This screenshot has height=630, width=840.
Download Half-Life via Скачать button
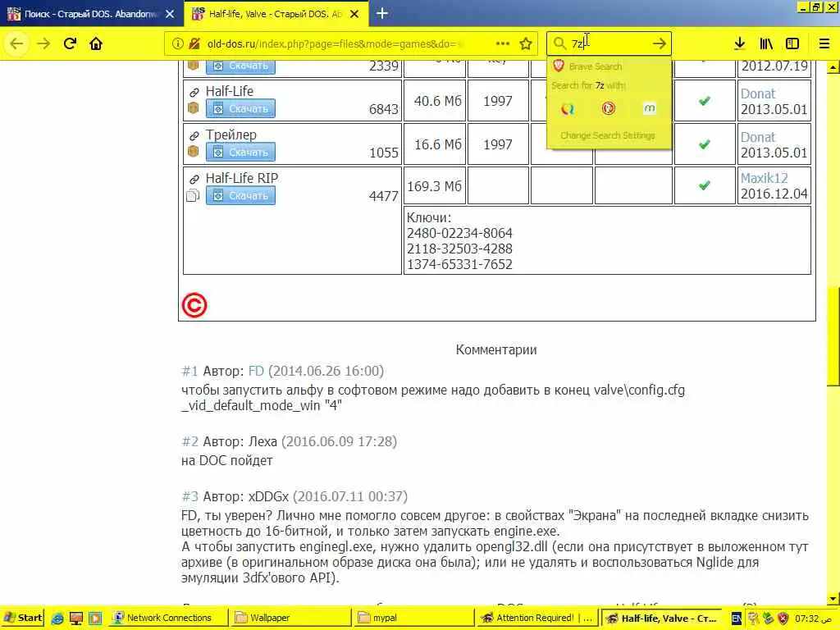(x=240, y=108)
